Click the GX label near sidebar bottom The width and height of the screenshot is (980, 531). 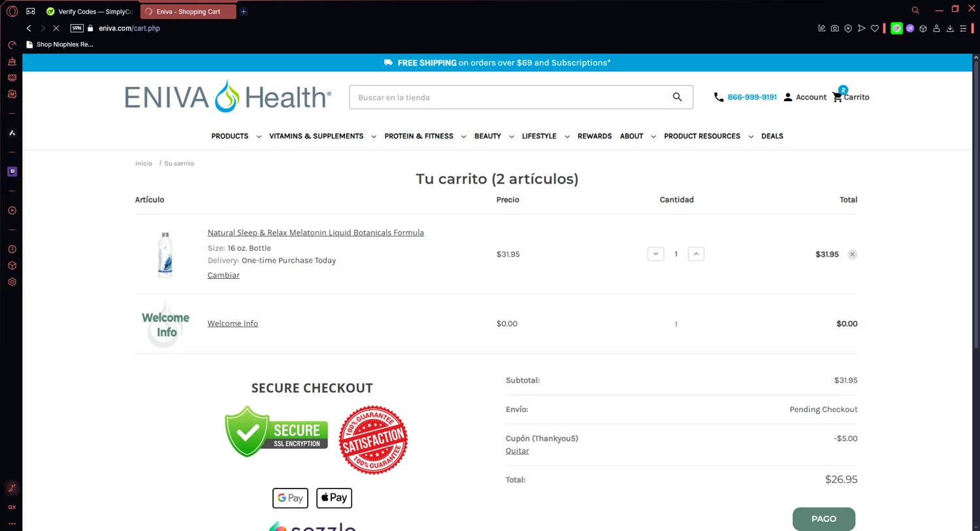point(12,507)
